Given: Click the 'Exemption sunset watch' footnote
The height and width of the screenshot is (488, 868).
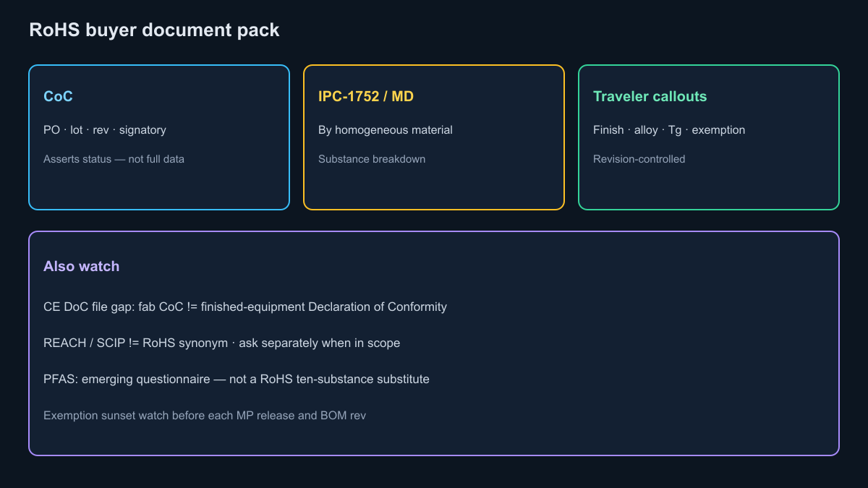Looking at the screenshot, I should (205, 416).
